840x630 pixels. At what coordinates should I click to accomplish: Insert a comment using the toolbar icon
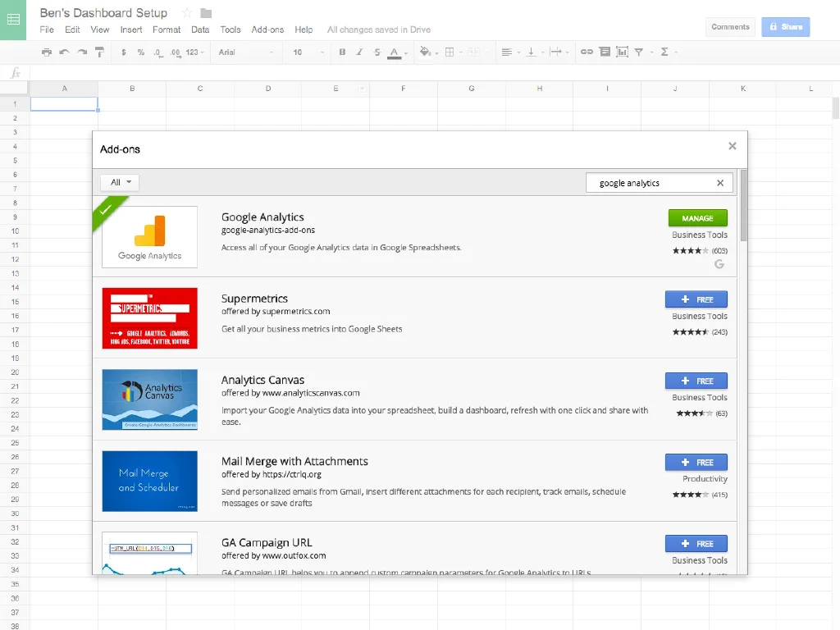click(605, 52)
